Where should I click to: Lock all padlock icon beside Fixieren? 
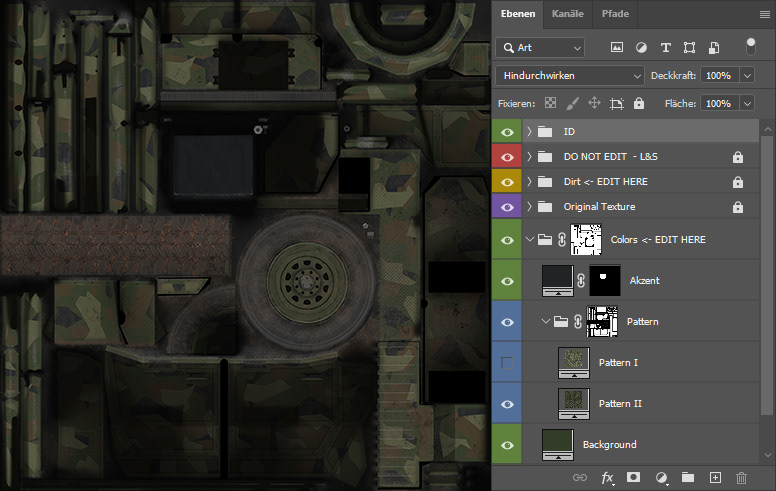click(x=639, y=103)
